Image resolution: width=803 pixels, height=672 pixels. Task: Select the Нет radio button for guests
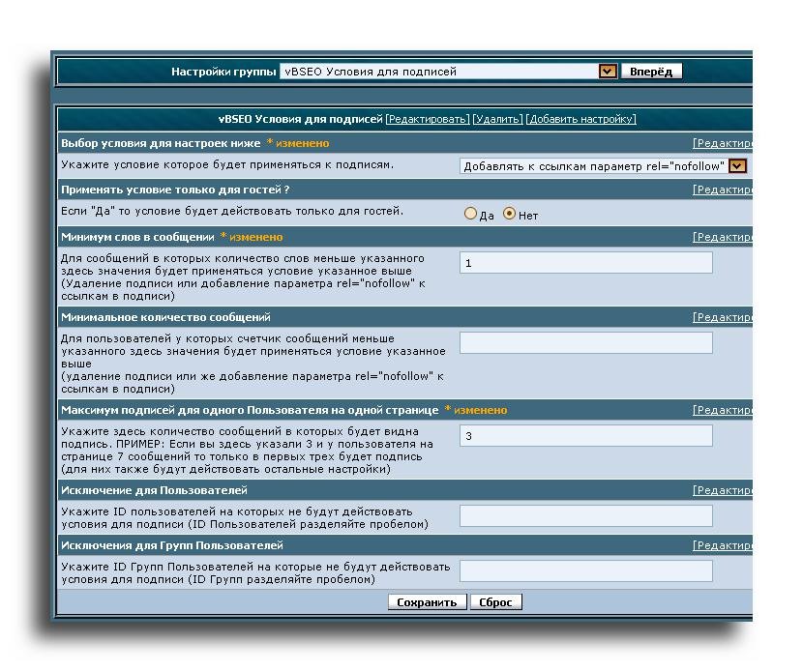click(x=509, y=214)
